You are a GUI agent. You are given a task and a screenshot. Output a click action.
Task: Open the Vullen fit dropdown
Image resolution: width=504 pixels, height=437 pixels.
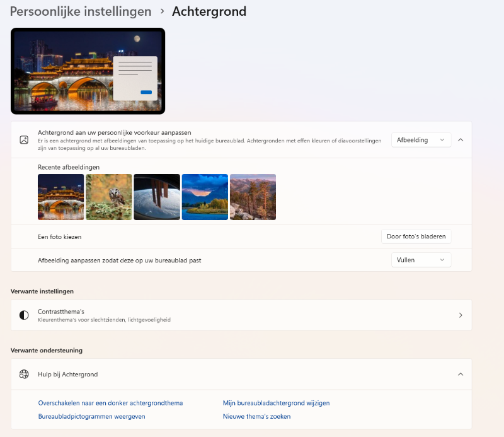(x=421, y=260)
